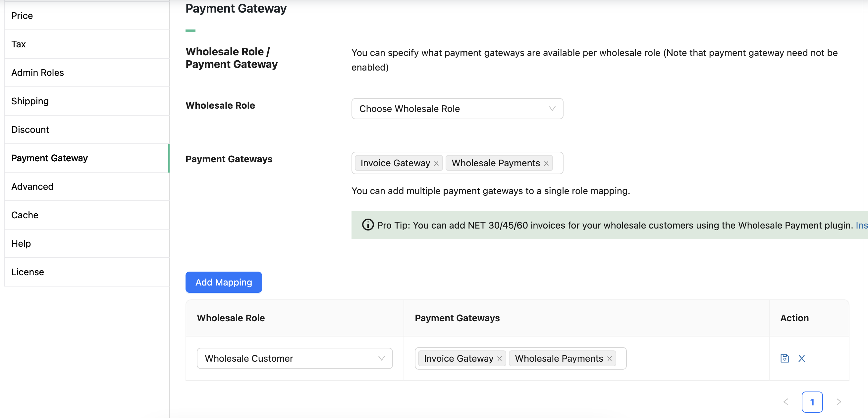
Task: Select the Discount tab in the sidebar
Action: (x=30, y=129)
